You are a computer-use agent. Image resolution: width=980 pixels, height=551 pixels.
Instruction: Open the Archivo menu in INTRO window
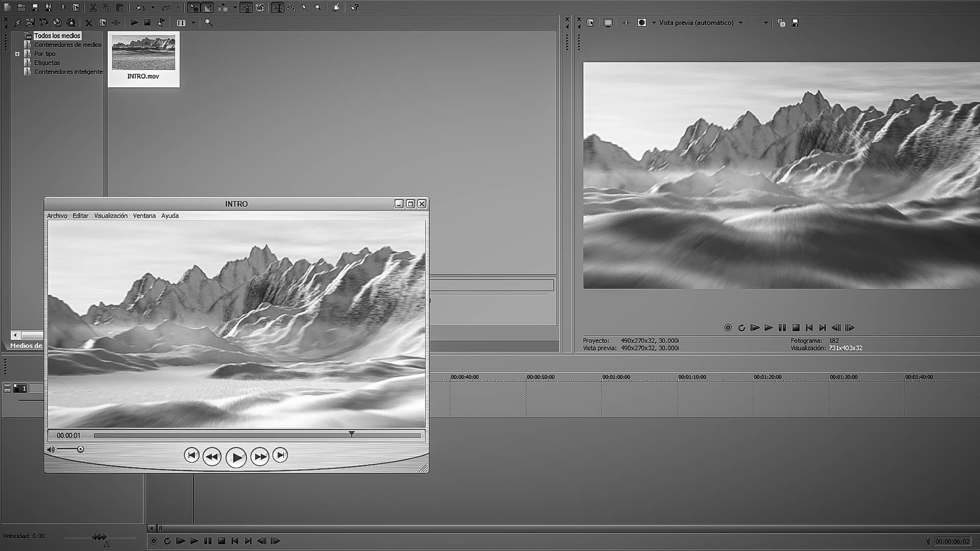click(x=57, y=216)
